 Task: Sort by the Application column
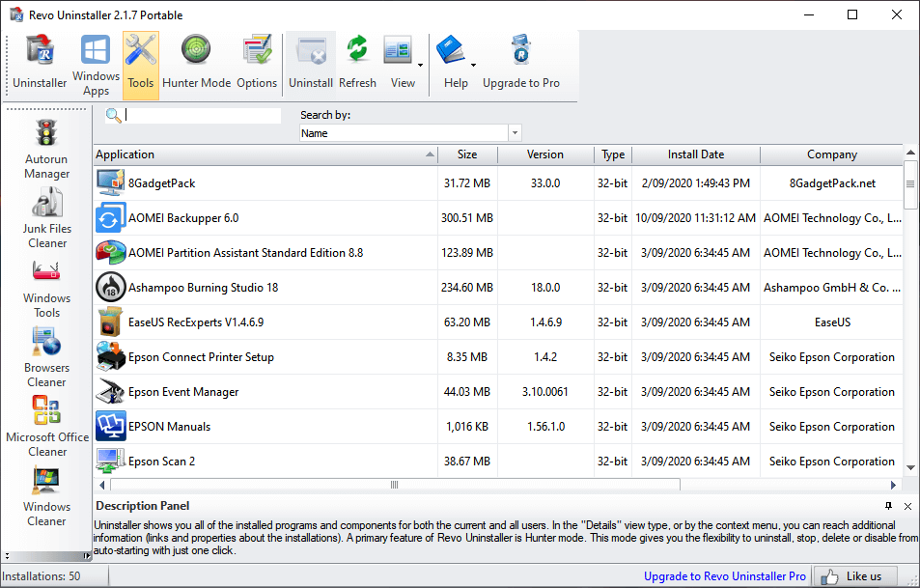265,154
